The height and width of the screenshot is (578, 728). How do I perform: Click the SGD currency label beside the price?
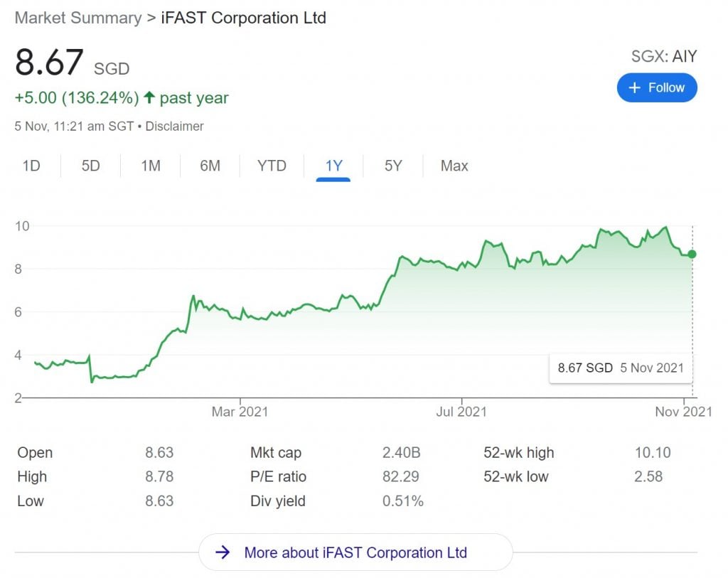click(112, 69)
